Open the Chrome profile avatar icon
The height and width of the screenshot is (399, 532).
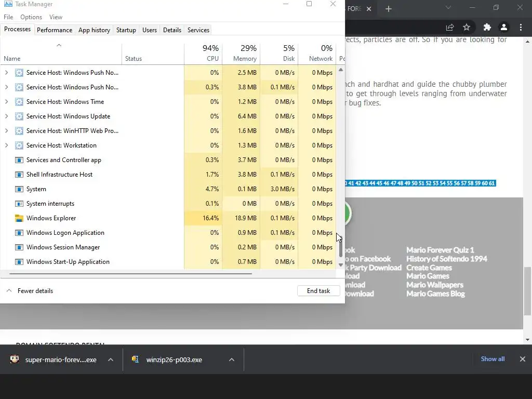[504, 27]
